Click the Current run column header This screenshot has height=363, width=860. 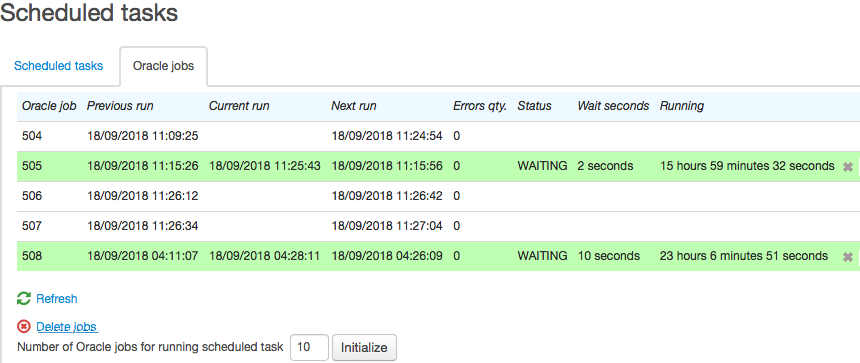pos(239,106)
